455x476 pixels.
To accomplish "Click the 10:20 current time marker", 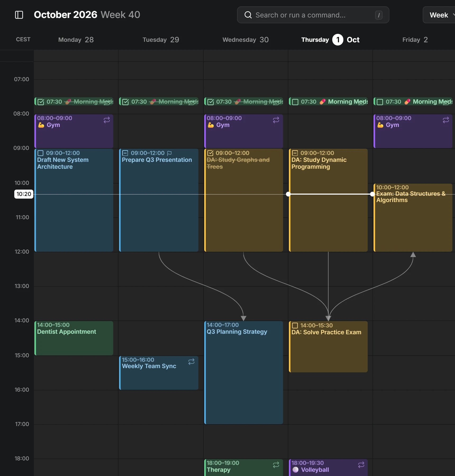I will [24, 194].
